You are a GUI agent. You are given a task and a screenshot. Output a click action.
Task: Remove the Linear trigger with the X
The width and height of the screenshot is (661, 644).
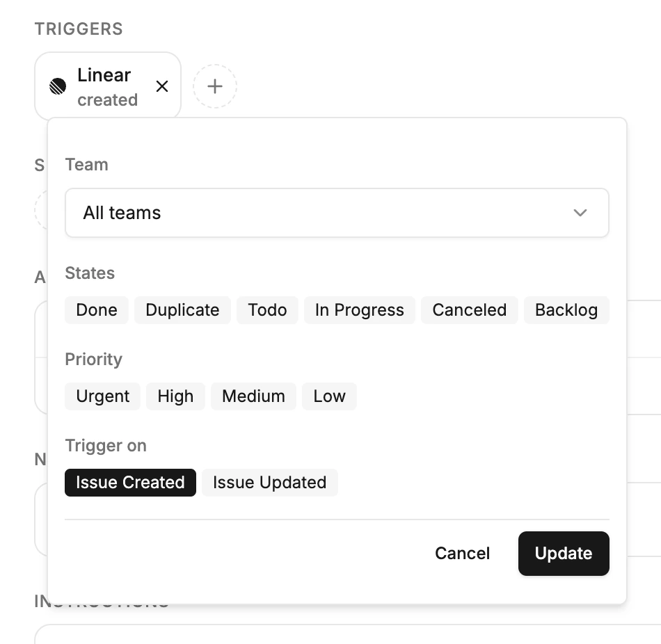[x=162, y=86]
